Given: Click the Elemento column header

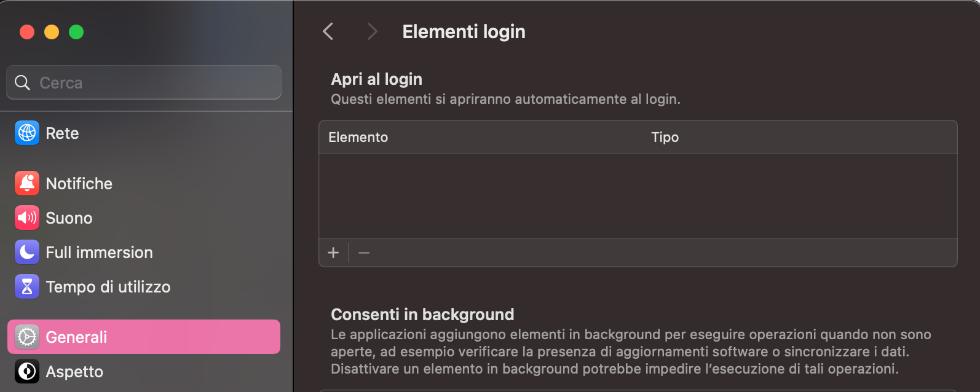Looking at the screenshot, I should pyautogui.click(x=358, y=137).
